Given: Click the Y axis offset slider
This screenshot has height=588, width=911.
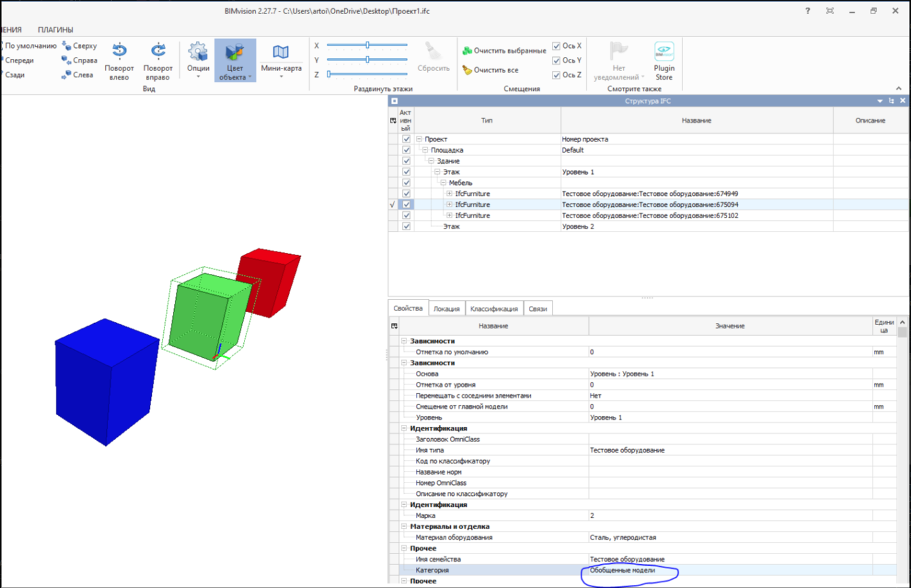Looking at the screenshot, I should click(367, 60).
